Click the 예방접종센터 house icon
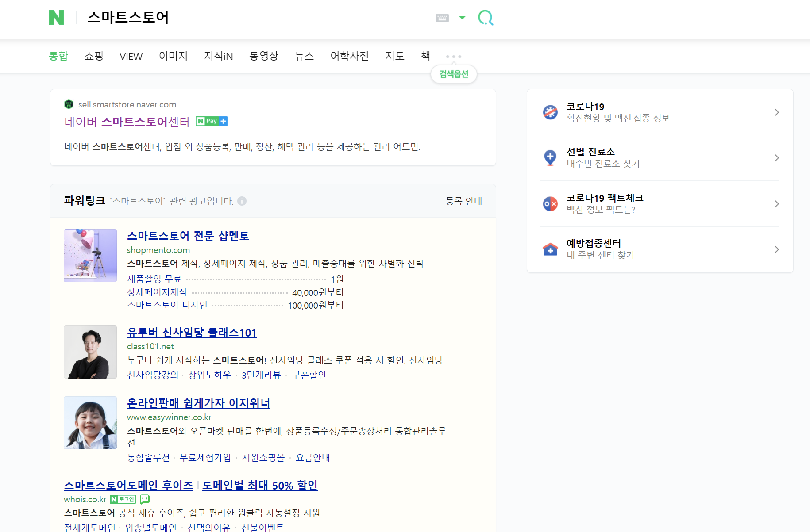Viewport: 810px width, 532px height. click(550, 249)
